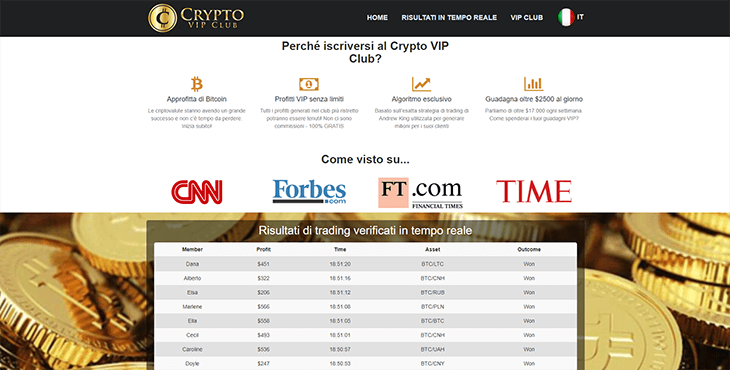Click the BTC/LTC asset cell

433,264
